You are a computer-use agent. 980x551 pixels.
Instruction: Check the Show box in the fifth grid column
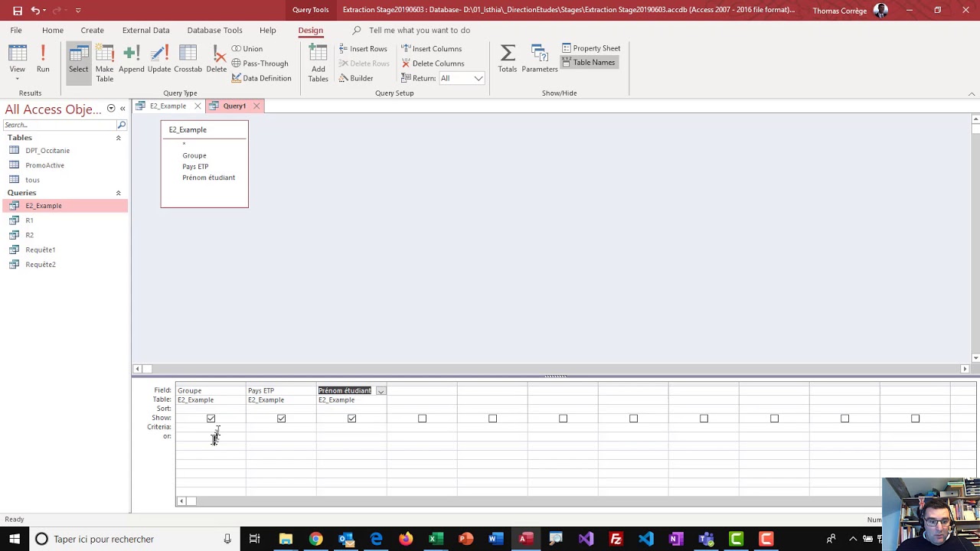pos(492,419)
